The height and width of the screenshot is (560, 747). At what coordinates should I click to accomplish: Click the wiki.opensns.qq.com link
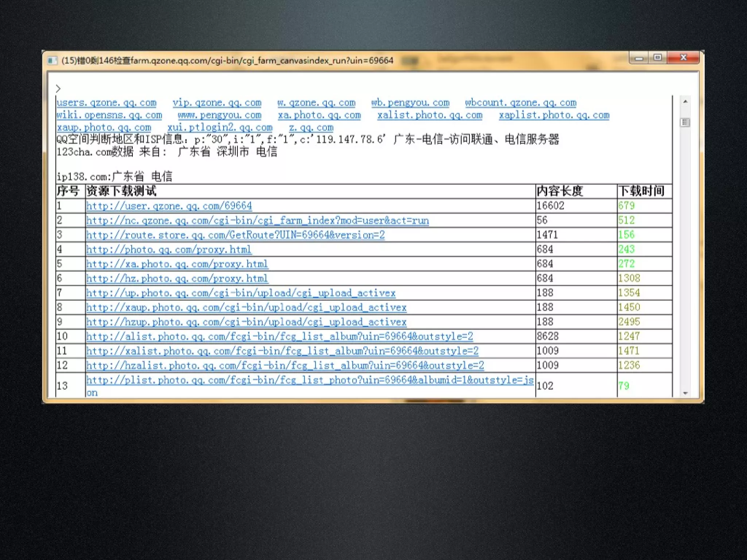tap(109, 116)
